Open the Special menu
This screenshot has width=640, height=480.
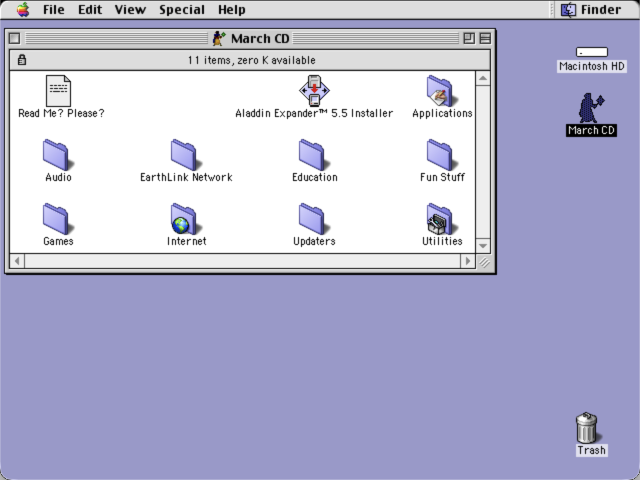[x=182, y=9]
